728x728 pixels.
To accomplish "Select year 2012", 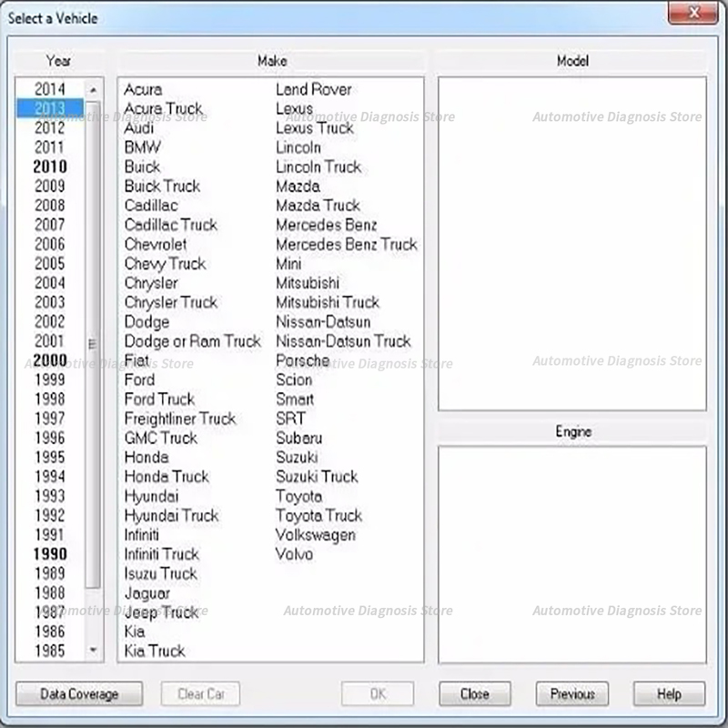I will [x=50, y=127].
